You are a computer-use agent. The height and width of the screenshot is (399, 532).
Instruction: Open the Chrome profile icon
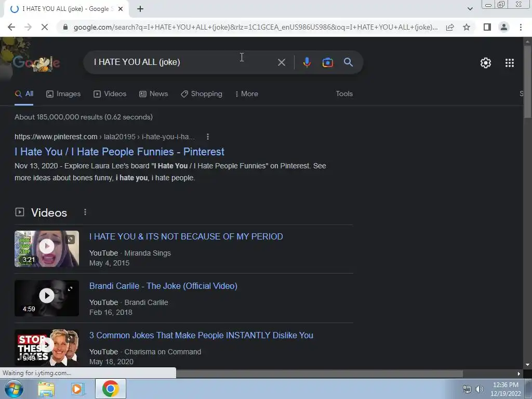(x=504, y=27)
